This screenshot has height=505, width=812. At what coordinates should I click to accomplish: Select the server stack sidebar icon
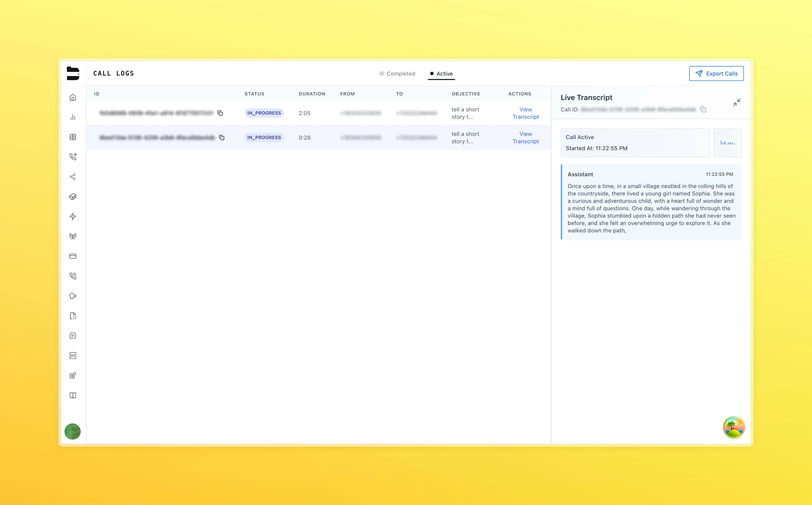click(x=73, y=355)
